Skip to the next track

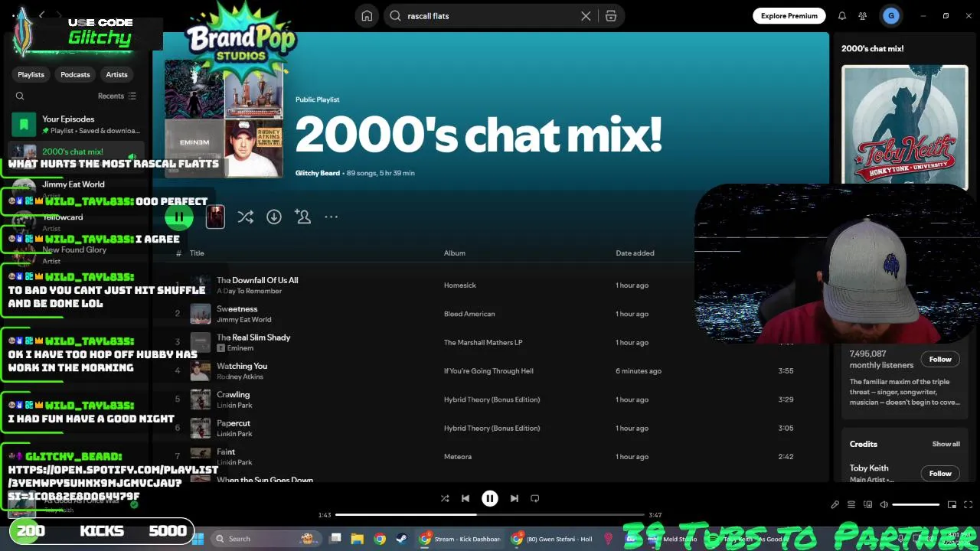tap(514, 498)
